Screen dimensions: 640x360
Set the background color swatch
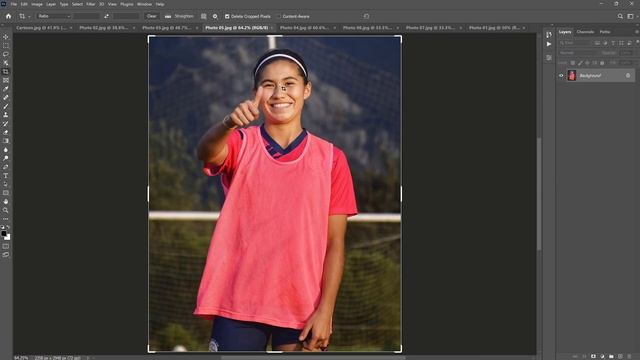tap(8, 237)
